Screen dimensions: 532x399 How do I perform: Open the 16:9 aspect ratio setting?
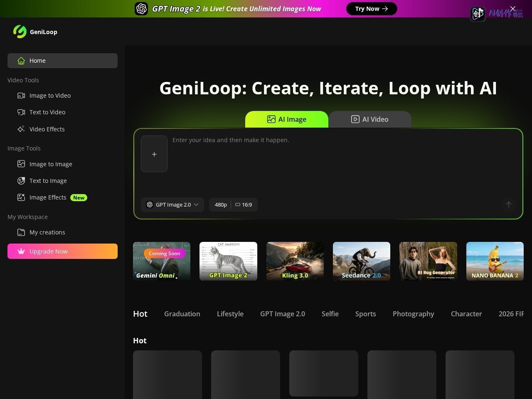click(244, 204)
